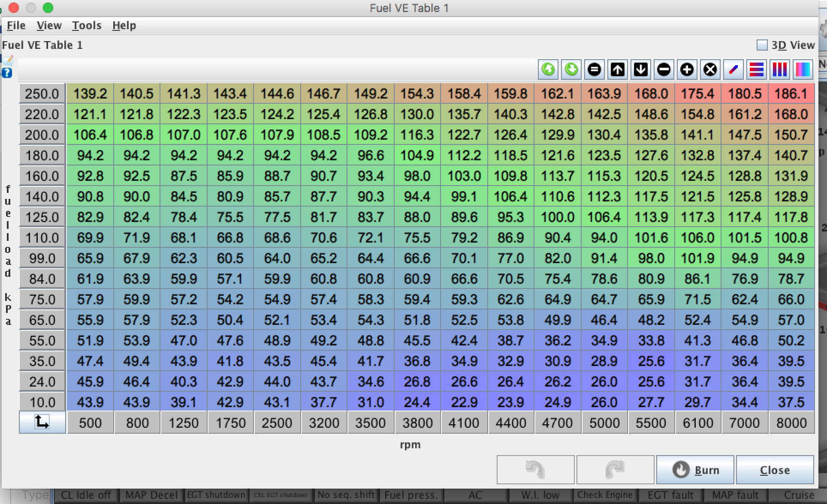The width and height of the screenshot is (827, 504).
Task: Click the gradient color-shading toolbar icon
Action: pyautogui.click(x=803, y=69)
